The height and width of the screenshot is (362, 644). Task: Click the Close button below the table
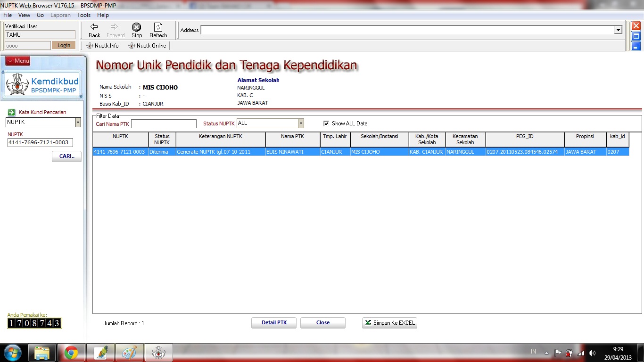pyautogui.click(x=323, y=323)
